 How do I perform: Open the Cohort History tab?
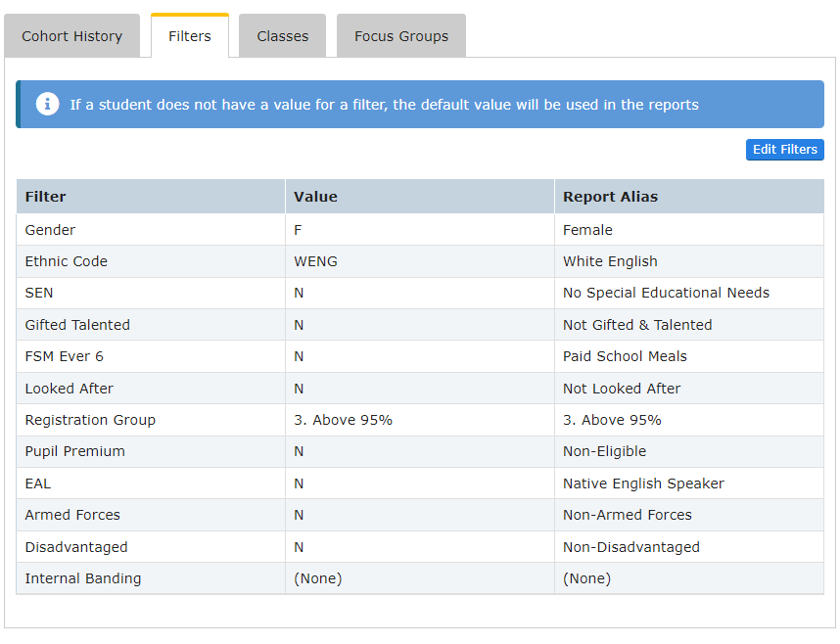(72, 36)
